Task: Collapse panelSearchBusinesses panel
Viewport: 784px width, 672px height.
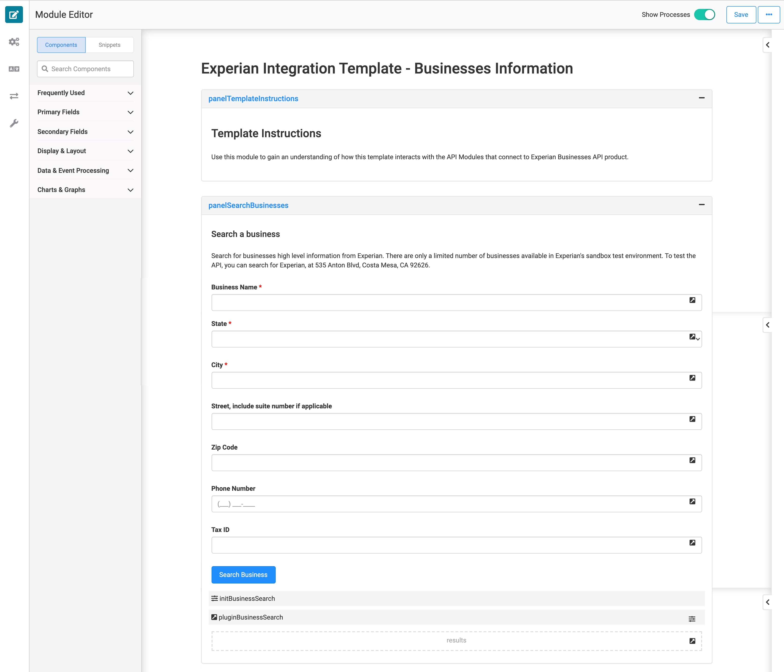Action: click(x=702, y=205)
